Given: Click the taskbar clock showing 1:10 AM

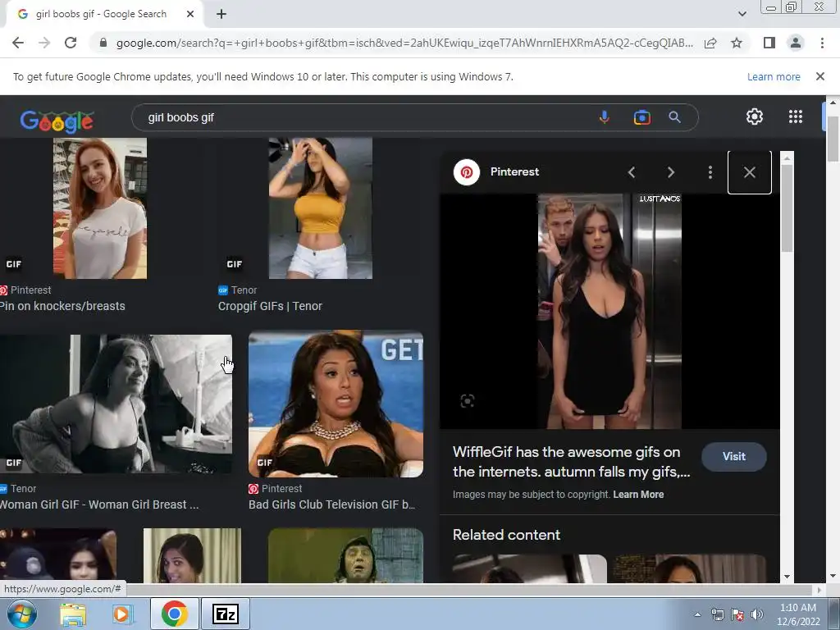Looking at the screenshot, I should tap(798, 614).
